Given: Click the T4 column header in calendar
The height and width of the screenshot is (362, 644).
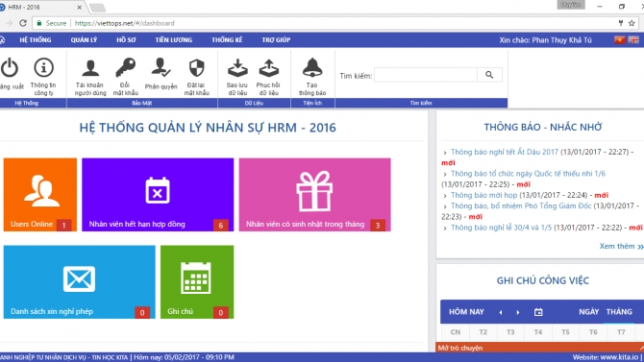Looking at the screenshot, I should click(x=538, y=332).
